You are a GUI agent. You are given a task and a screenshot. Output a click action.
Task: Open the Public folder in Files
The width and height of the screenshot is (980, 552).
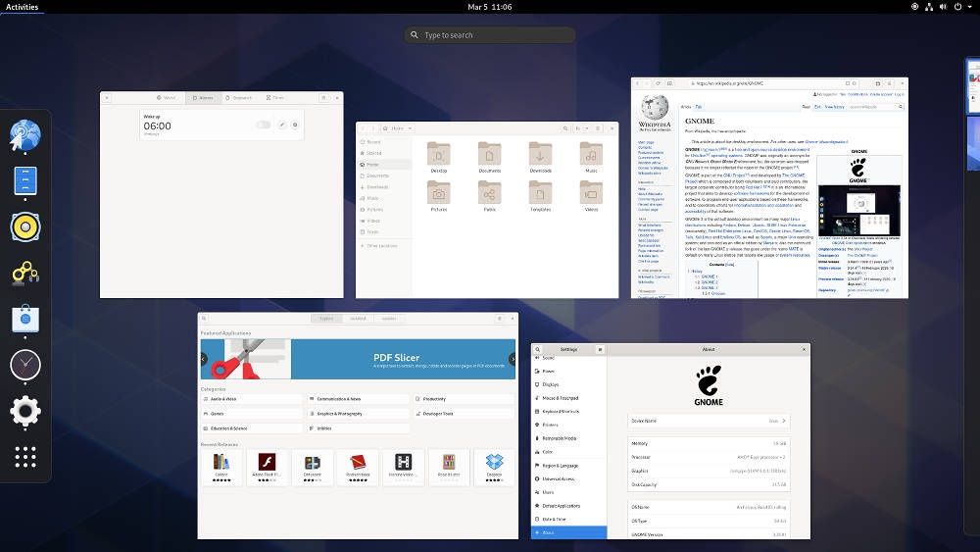(489, 196)
